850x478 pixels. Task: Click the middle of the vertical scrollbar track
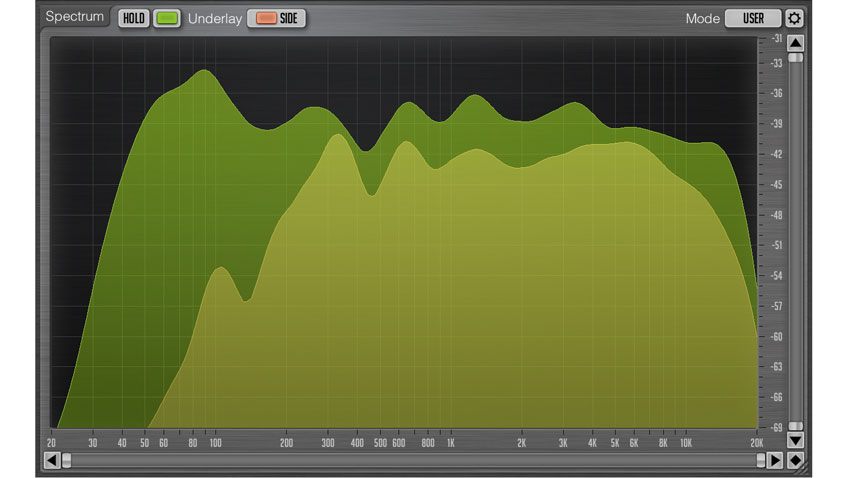point(795,240)
